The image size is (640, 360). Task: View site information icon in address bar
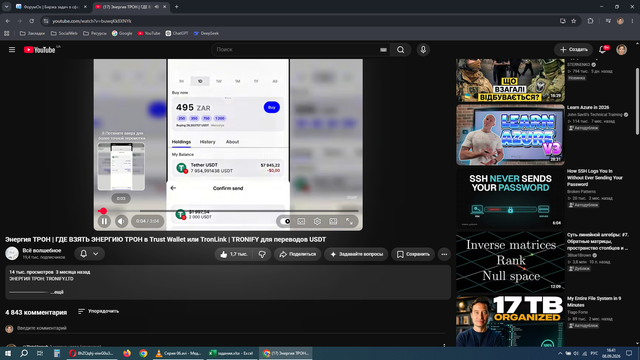coord(46,21)
